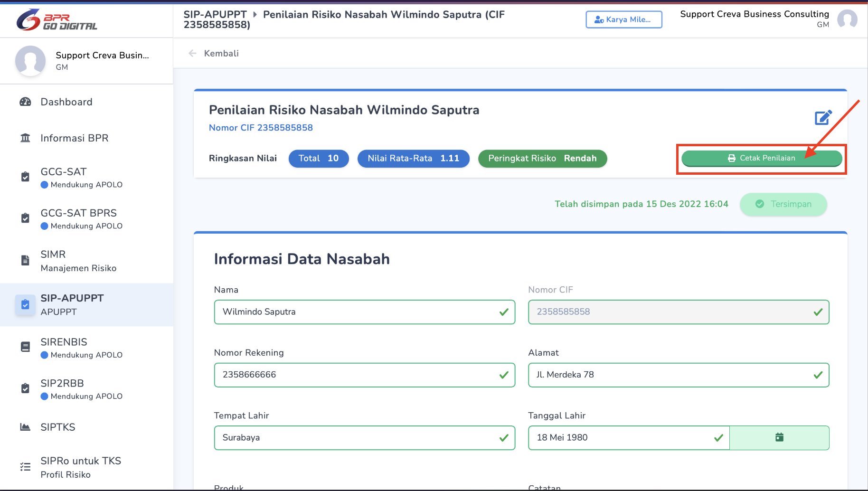The image size is (868, 491).
Task: Click the SIPTKS chart icon
Action: [x=25, y=427]
